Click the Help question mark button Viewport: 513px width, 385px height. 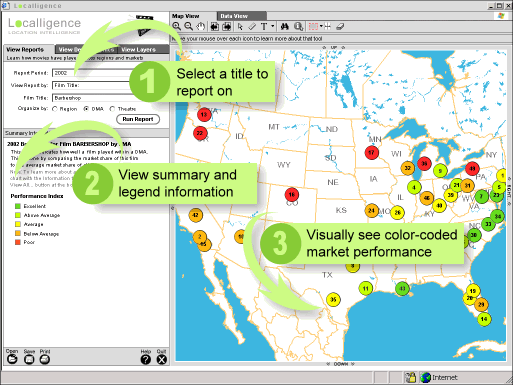point(146,359)
